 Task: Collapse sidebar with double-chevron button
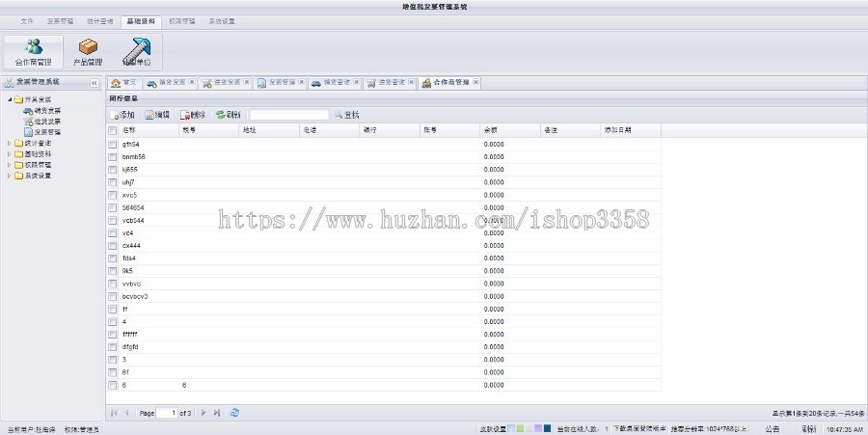[95, 83]
